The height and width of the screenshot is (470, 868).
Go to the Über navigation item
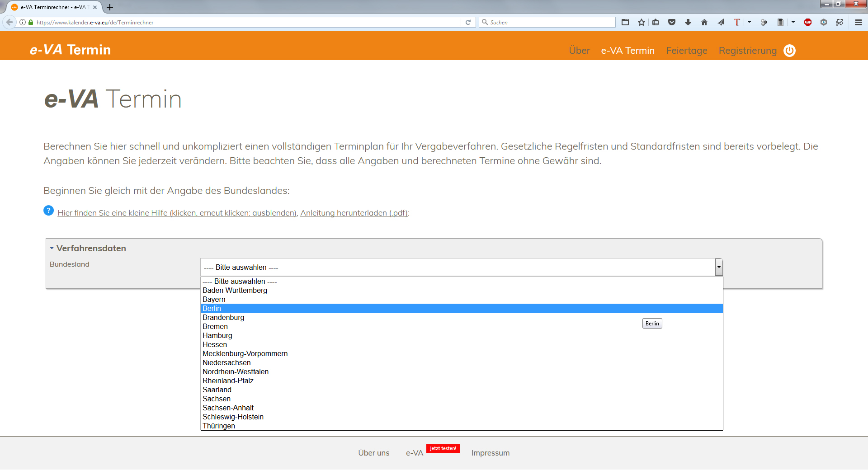579,51
